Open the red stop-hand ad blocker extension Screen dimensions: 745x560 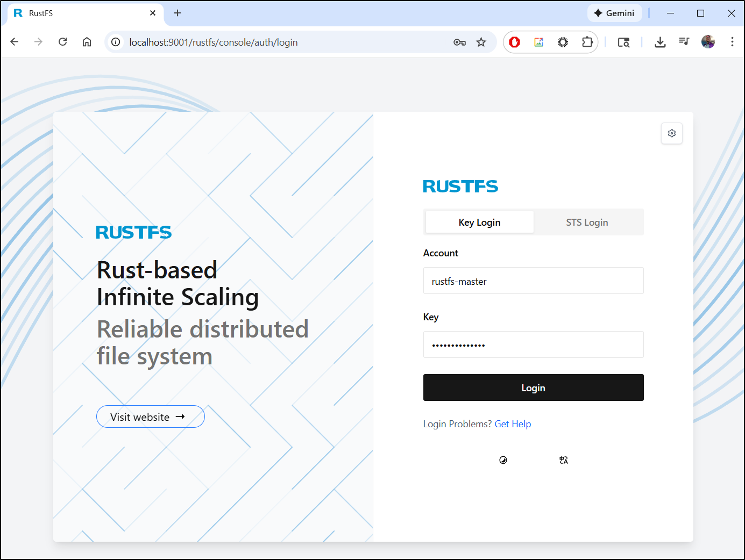click(x=515, y=42)
